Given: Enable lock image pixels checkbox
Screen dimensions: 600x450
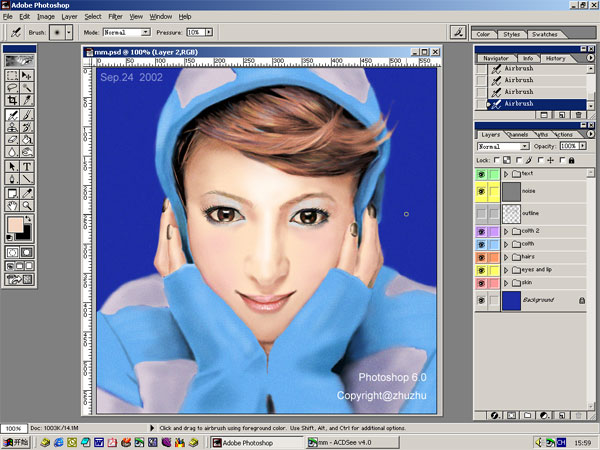Looking at the screenshot, I should click(519, 160).
